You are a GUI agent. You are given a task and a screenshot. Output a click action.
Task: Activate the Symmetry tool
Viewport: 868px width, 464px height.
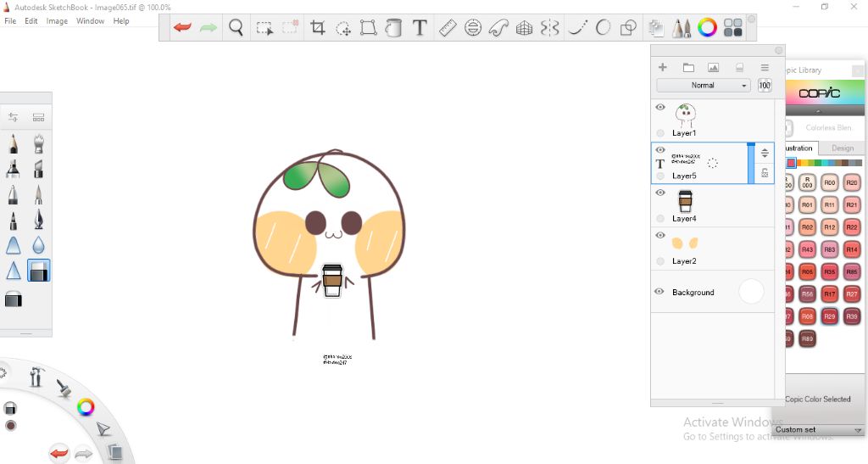click(550, 28)
